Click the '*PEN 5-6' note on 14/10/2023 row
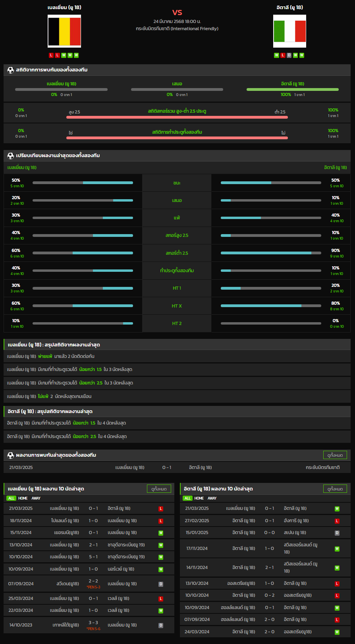 click(x=93, y=629)
